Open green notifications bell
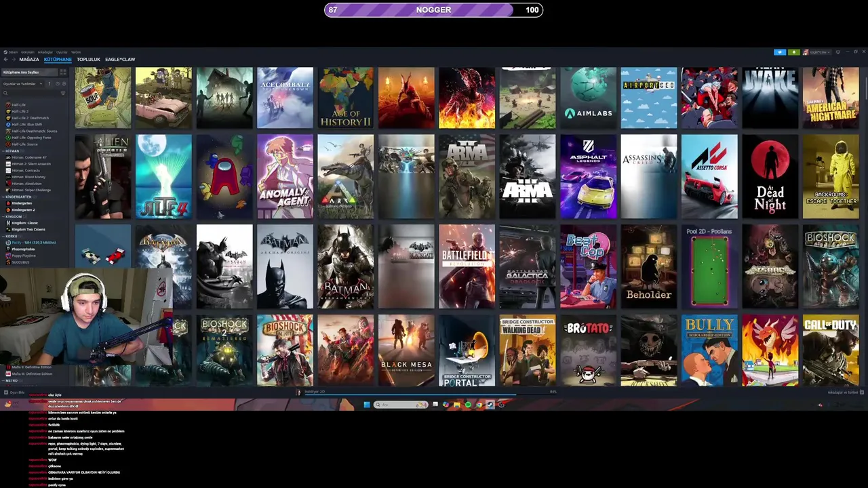Viewport: 868px width, 488px height. [794, 52]
